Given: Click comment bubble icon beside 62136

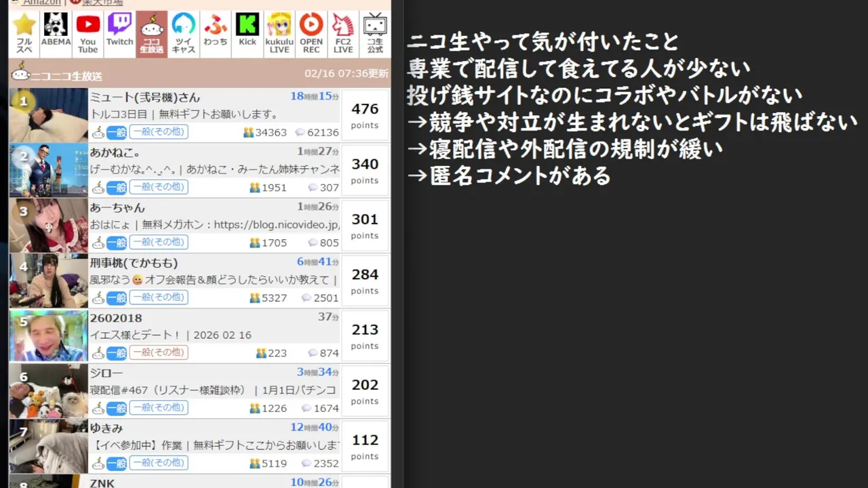Looking at the screenshot, I should point(300,132).
